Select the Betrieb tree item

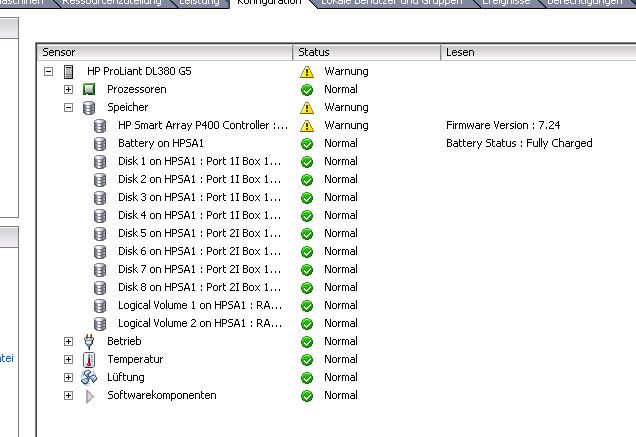124,341
